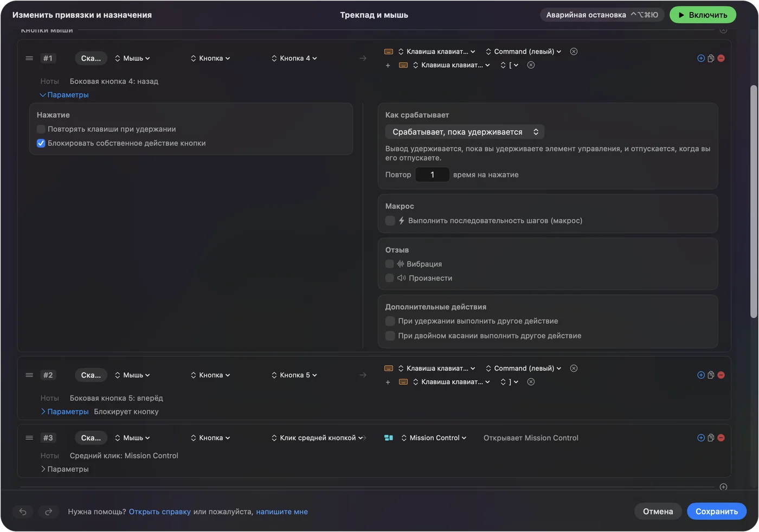Open the Мышь dropdown in binding #3

coord(132,438)
